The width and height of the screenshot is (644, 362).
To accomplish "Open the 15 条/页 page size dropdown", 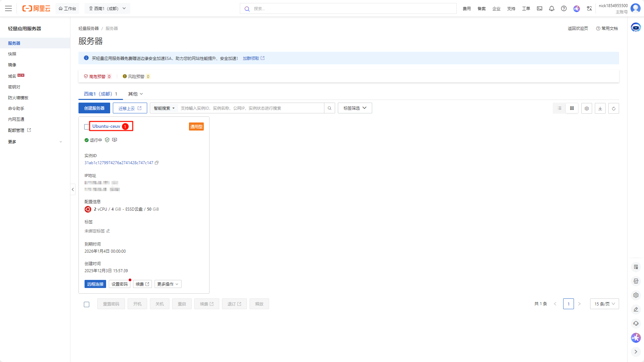I will pyautogui.click(x=604, y=304).
